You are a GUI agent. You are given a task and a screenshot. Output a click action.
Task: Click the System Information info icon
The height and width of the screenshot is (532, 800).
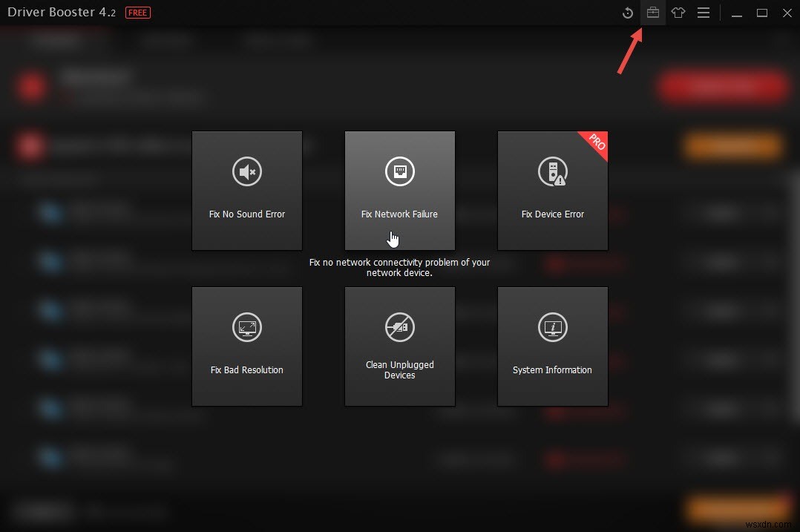coord(552,327)
